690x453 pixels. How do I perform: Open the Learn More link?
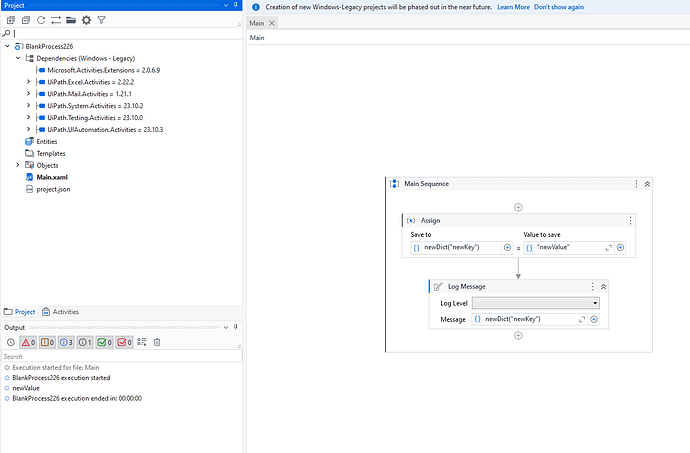coord(514,7)
